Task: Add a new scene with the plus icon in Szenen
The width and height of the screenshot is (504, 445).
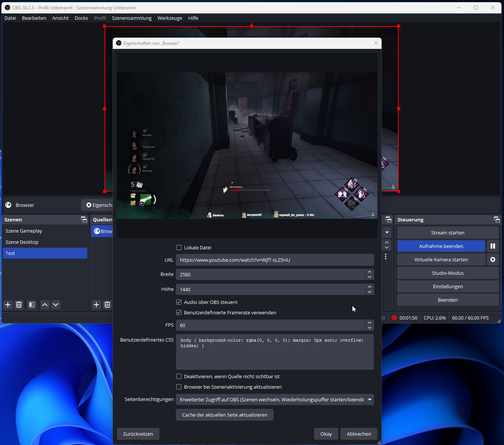Action: (x=8, y=305)
